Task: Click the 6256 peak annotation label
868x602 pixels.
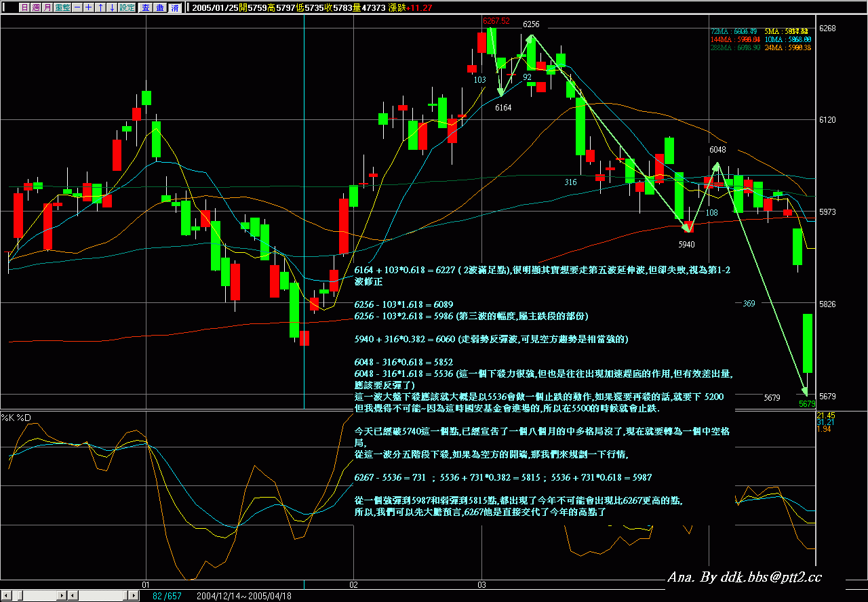Action: click(531, 24)
